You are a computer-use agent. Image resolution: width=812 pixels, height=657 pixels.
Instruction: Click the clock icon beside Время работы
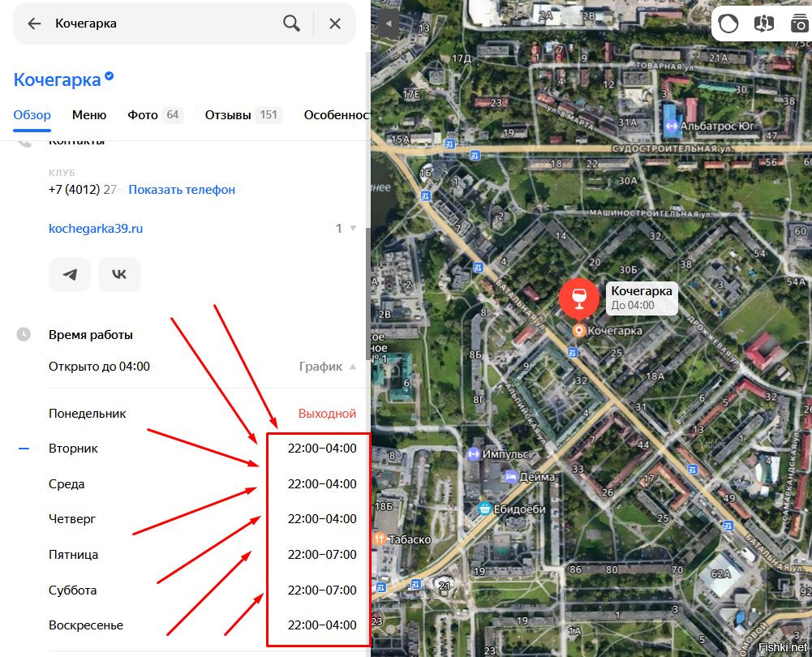coord(24,334)
